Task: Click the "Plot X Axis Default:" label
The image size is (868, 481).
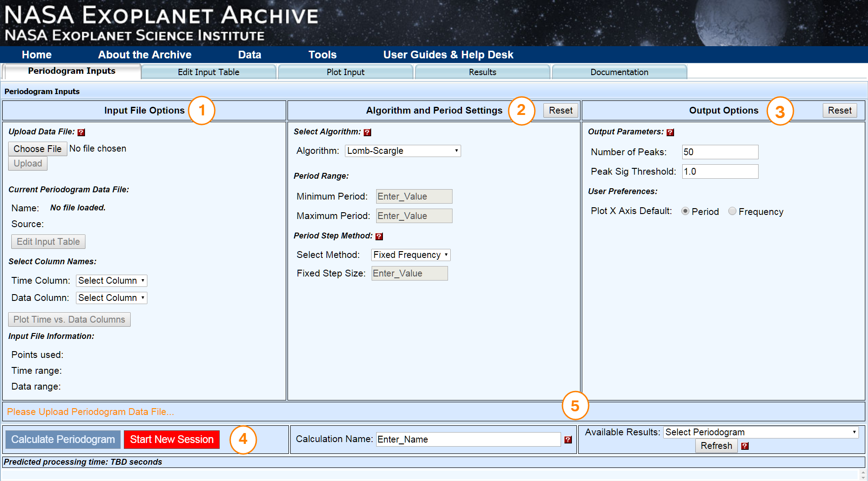Action: click(x=632, y=211)
